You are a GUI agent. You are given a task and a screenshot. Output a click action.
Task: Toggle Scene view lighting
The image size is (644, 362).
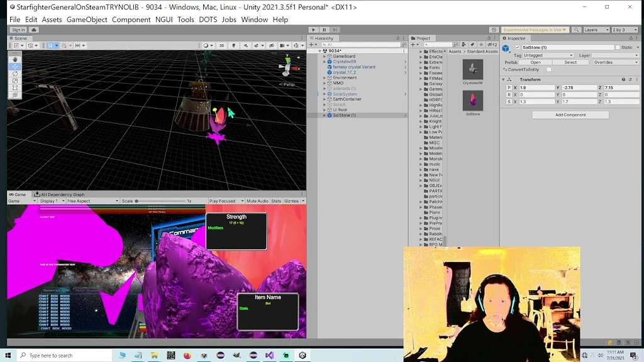235,45
